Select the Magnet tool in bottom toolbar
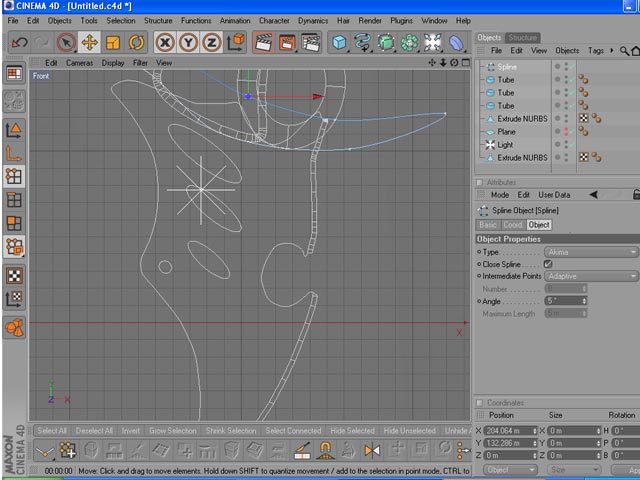 325,451
